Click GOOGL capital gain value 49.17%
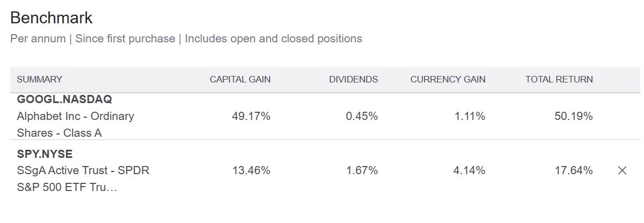 (x=251, y=116)
